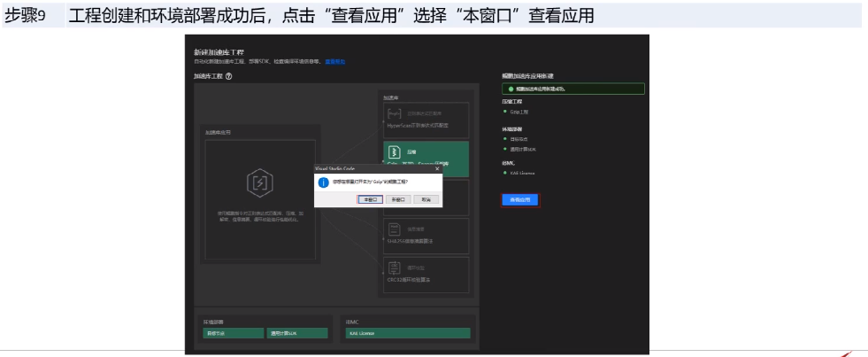Click the help question mark beside 加速库工程
Image resolution: width=868 pixels, height=357 pixels.
pos(228,76)
